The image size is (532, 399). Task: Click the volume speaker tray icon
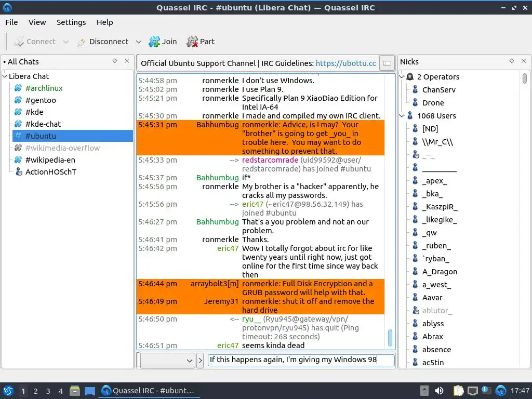[439, 391]
